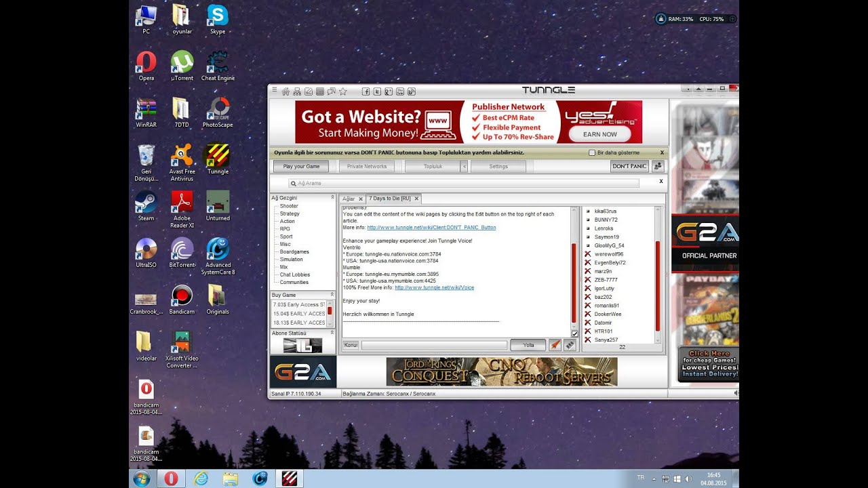Open Advanced SystemCare 8 desktop icon
Screen dimensions: 868x488
pos(218,256)
